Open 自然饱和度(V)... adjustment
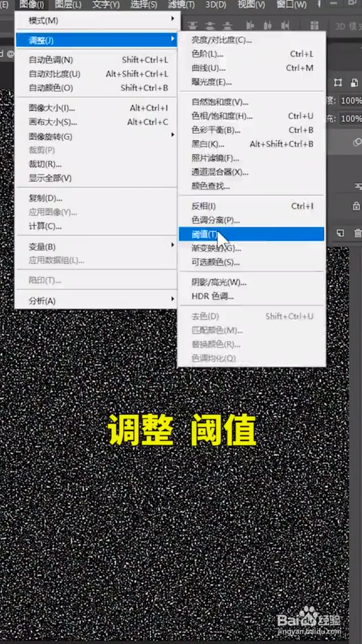This screenshot has height=644, width=362. [251, 102]
